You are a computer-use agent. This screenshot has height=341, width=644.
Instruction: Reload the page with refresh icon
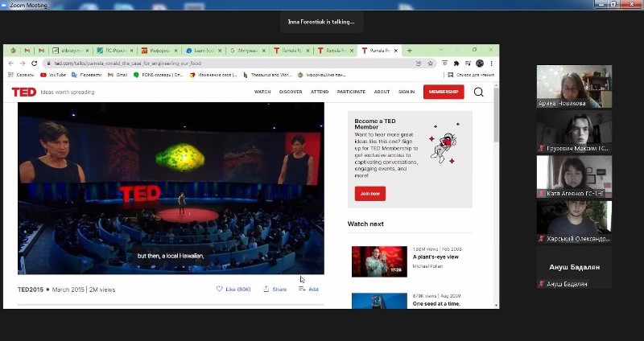click(34, 64)
